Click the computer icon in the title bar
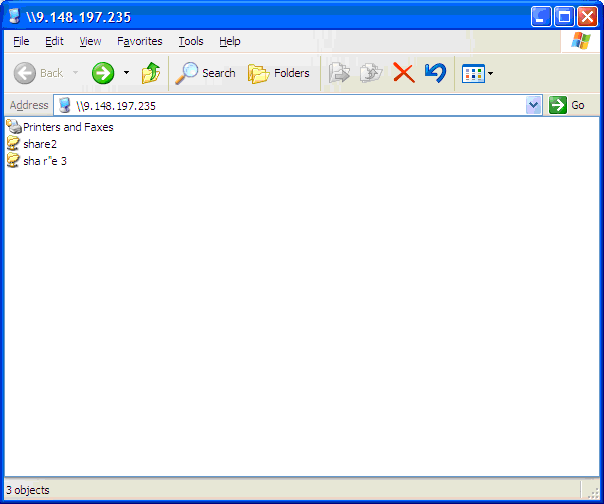This screenshot has width=604, height=504. click(x=15, y=16)
